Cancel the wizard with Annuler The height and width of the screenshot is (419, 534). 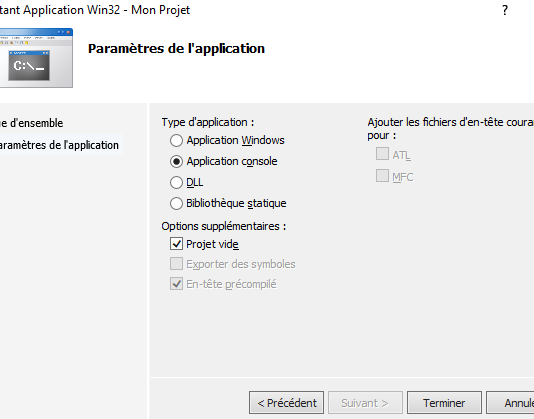coord(510,403)
